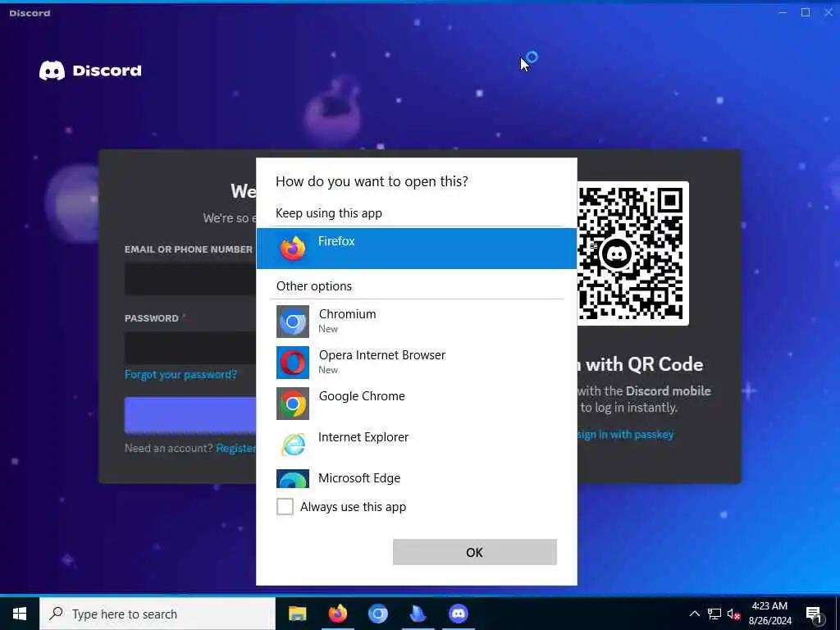
Task: Click the Microsoft Edge icon
Action: tap(293, 478)
